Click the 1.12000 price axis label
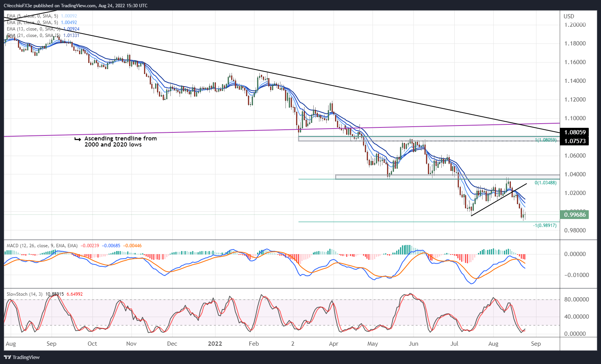 pyautogui.click(x=575, y=100)
